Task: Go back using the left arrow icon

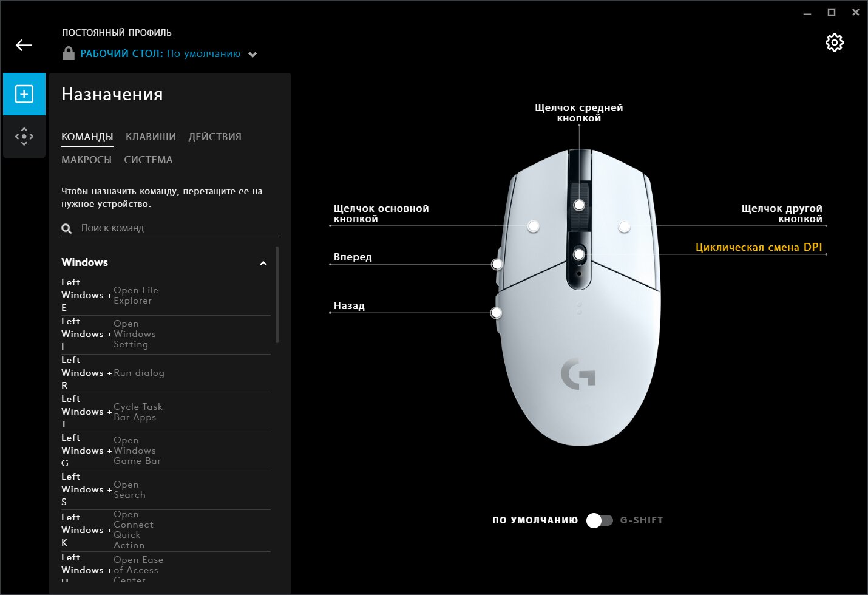Action: click(x=24, y=45)
